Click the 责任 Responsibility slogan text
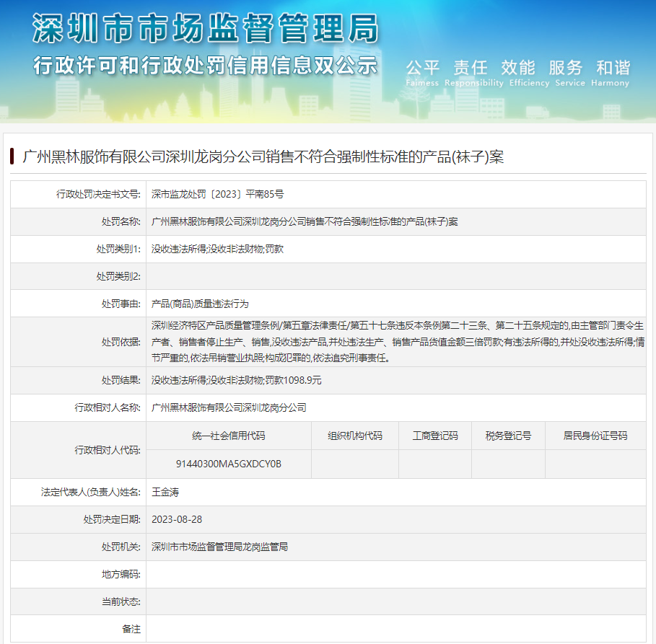This screenshot has width=656, height=644. [x=473, y=73]
